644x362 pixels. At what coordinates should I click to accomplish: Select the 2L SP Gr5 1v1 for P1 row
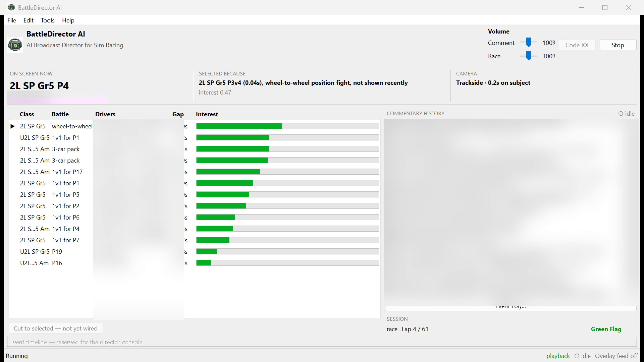pyautogui.click(x=195, y=183)
